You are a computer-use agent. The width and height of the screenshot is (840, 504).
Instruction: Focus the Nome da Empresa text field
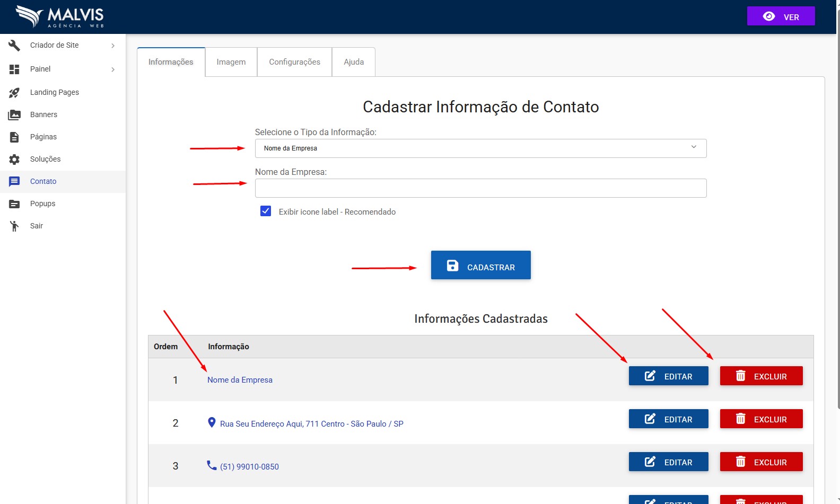(480, 188)
